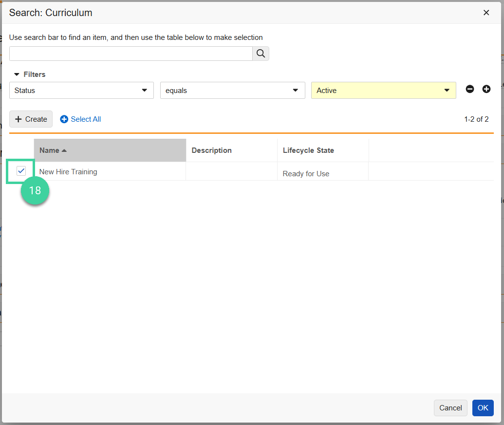This screenshot has width=504, height=425.
Task: Click inside the search input field
Action: click(x=129, y=53)
